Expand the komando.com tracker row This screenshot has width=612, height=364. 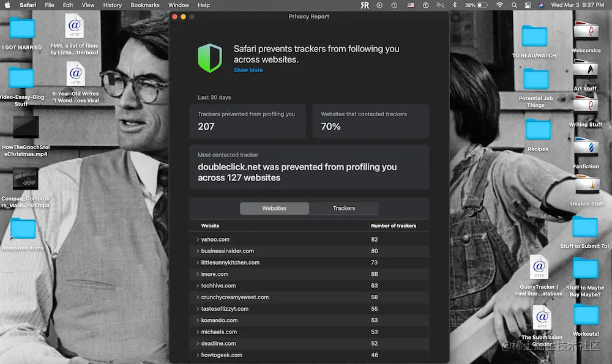point(198,321)
